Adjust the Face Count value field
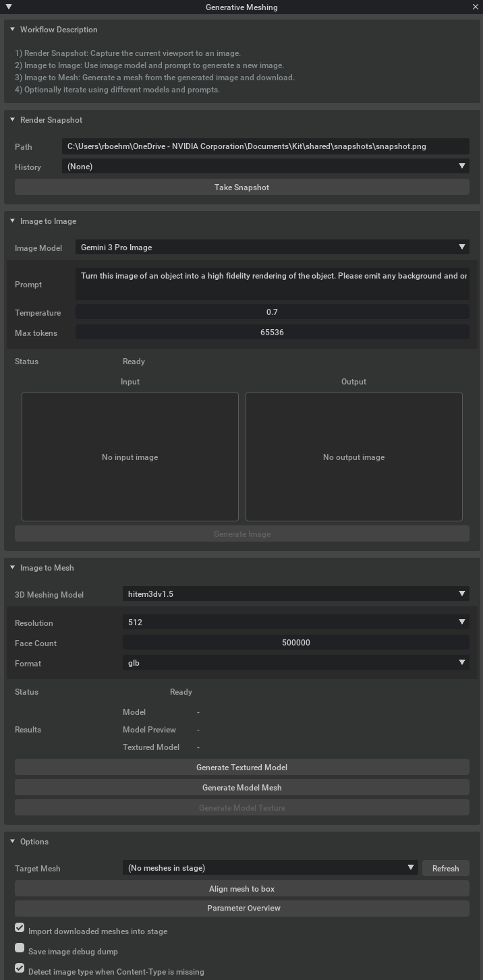Image resolution: width=483 pixels, height=980 pixels. [x=295, y=643]
